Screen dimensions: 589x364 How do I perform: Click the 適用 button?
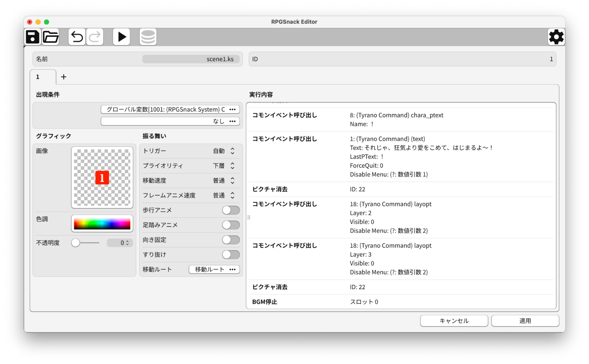(525, 321)
